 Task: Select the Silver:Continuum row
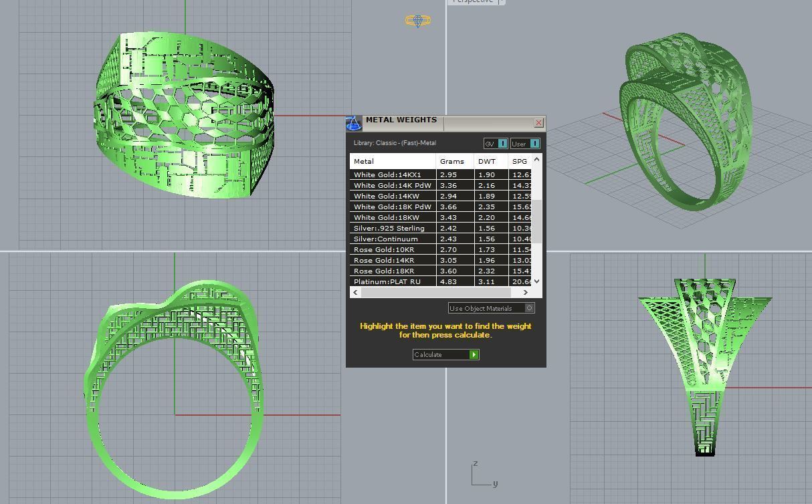tap(441, 239)
